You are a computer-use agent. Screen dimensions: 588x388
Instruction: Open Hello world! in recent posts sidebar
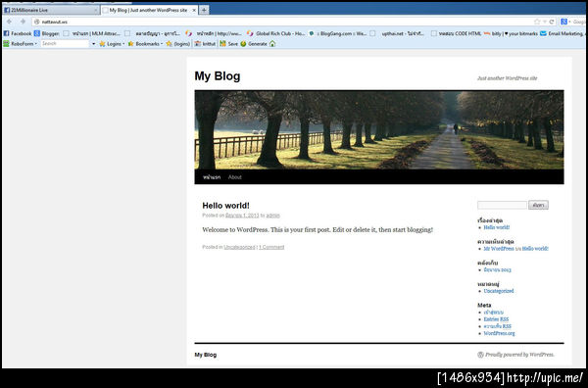pyautogui.click(x=497, y=227)
